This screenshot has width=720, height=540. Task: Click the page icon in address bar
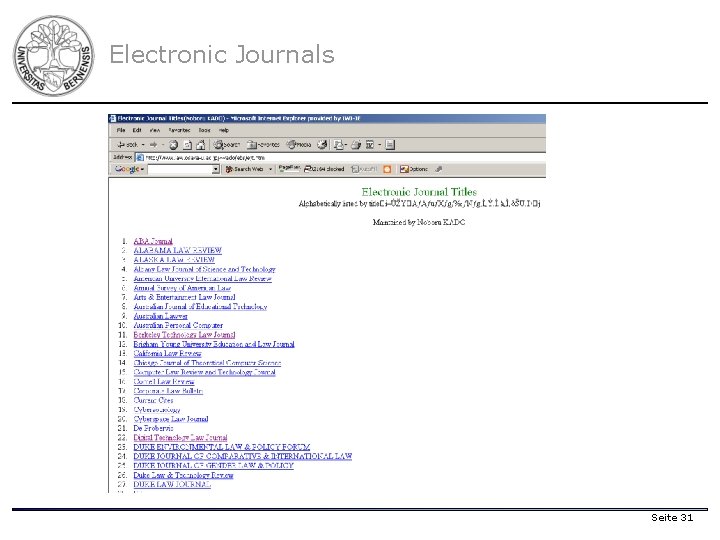(x=140, y=158)
